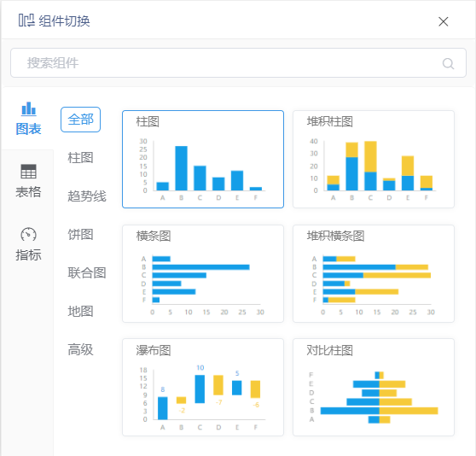Choose the 堆积横条图 chart thumbnail
This screenshot has height=456, width=476.
[x=374, y=273]
